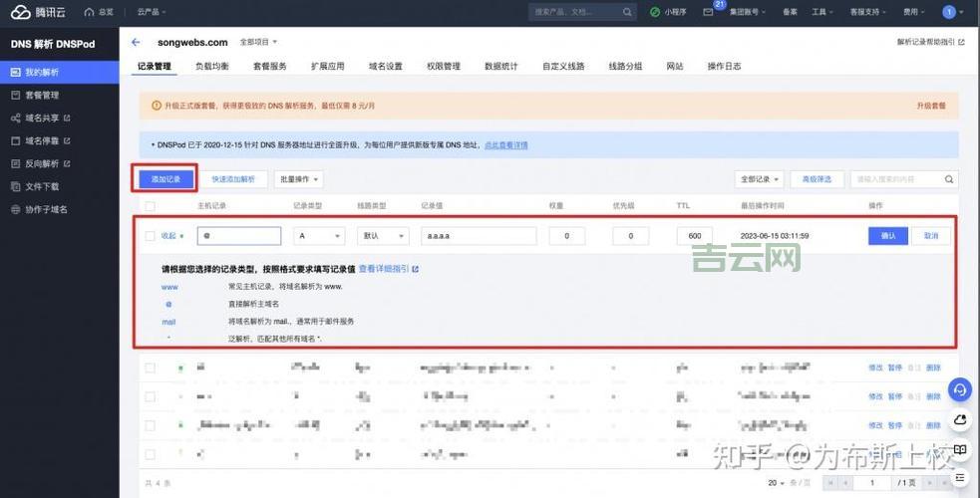This screenshot has height=498, width=980.
Task: Open the 总览 home overview
Action: [x=99, y=12]
